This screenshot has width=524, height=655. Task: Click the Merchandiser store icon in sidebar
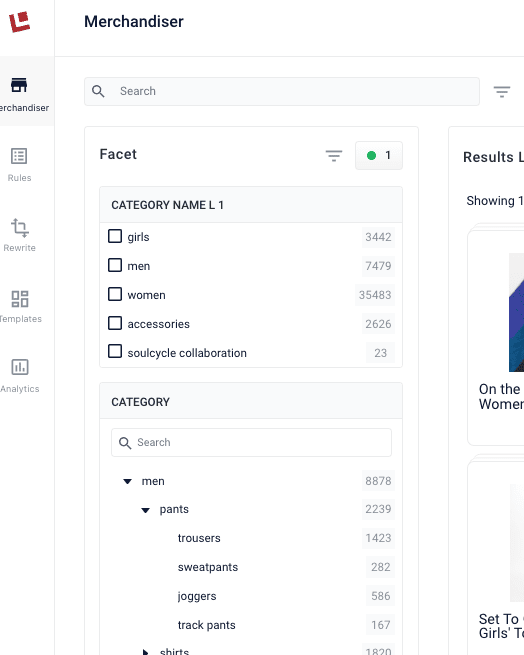point(19,85)
